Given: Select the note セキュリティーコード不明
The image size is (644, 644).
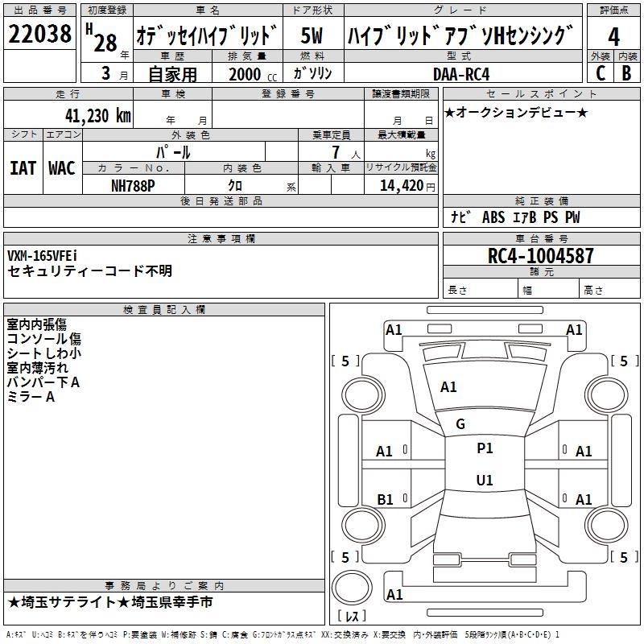Looking at the screenshot, I should 89,270.
